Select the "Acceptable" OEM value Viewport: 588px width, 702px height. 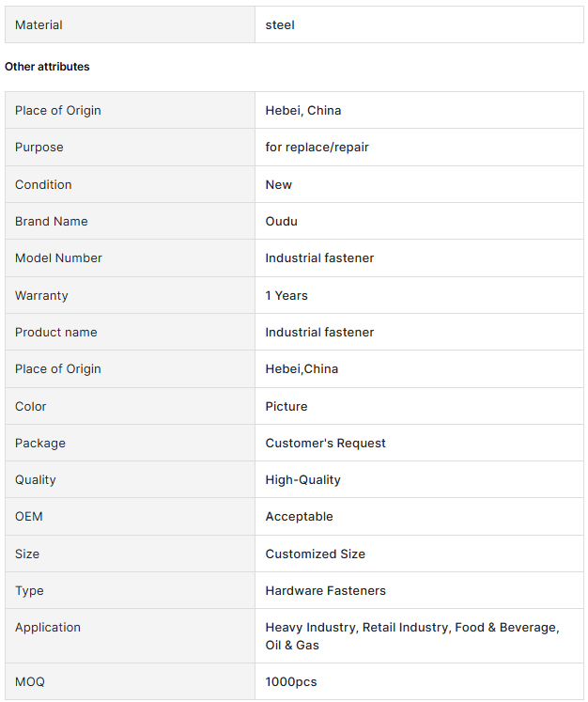(299, 516)
